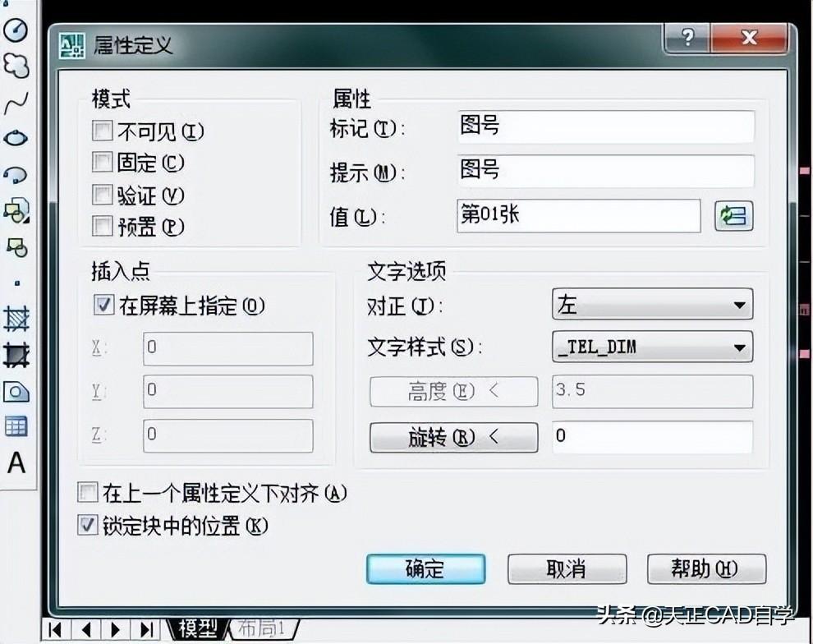Uncheck 锁定块中的位置(K) checkbox
This screenshot has width=813, height=644.
[x=87, y=525]
